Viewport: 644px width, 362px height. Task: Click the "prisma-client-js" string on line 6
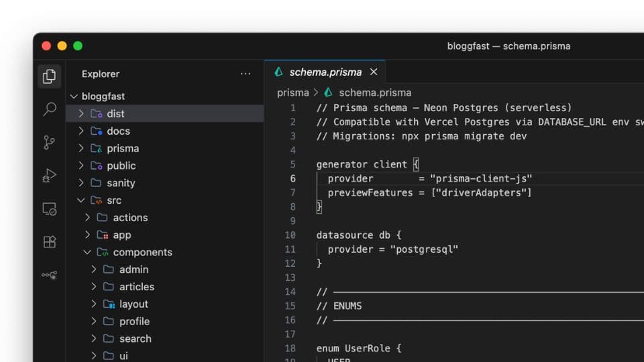(481, 178)
